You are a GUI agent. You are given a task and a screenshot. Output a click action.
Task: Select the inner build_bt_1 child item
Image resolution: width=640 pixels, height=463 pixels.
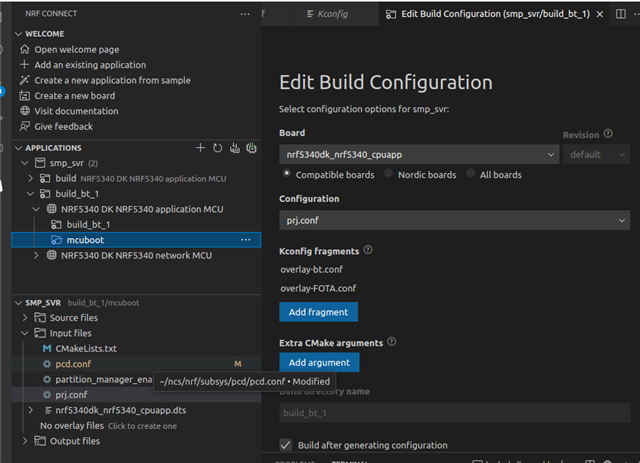(88, 225)
